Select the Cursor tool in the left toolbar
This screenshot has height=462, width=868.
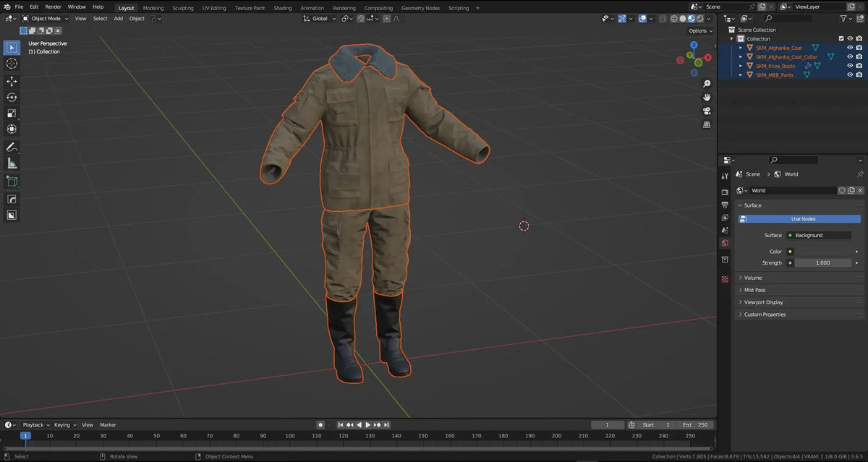[x=12, y=64]
